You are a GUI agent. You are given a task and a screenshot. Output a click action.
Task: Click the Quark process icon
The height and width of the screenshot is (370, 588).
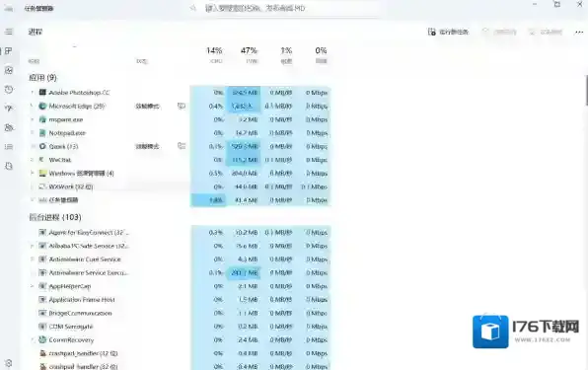42,146
